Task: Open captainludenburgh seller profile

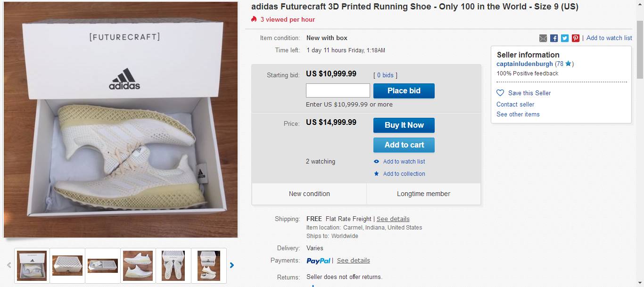Action: coord(524,64)
